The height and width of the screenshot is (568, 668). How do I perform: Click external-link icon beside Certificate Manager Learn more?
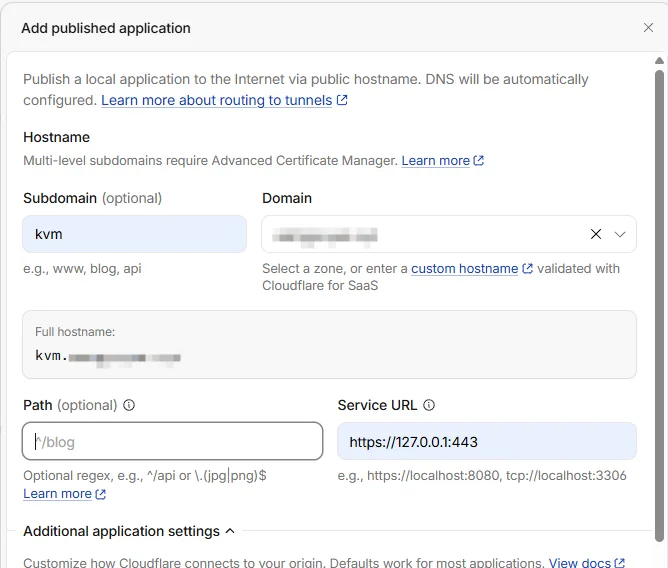tap(479, 160)
